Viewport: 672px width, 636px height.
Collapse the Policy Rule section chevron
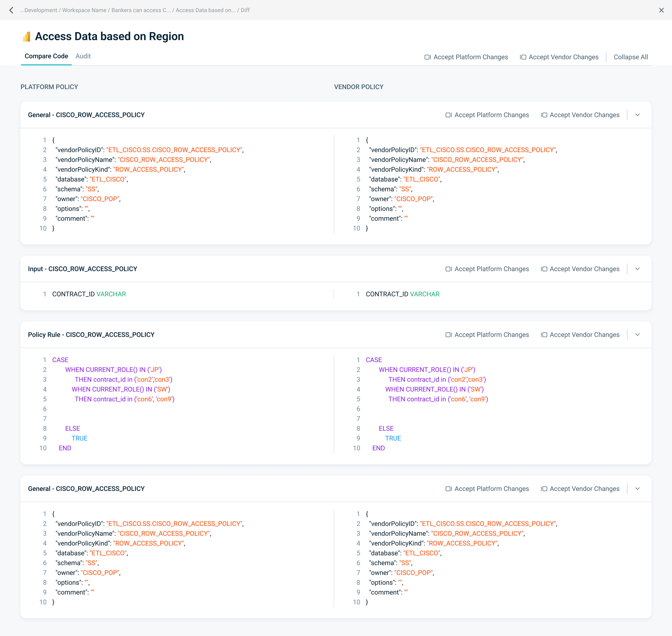click(637, 335)
